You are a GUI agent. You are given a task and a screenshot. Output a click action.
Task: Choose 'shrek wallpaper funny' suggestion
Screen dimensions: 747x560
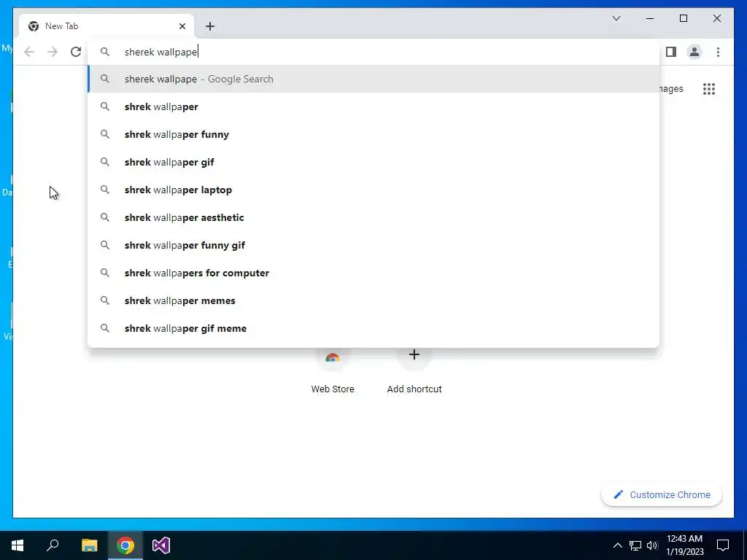pyautogui.click(x=374, y=134)
